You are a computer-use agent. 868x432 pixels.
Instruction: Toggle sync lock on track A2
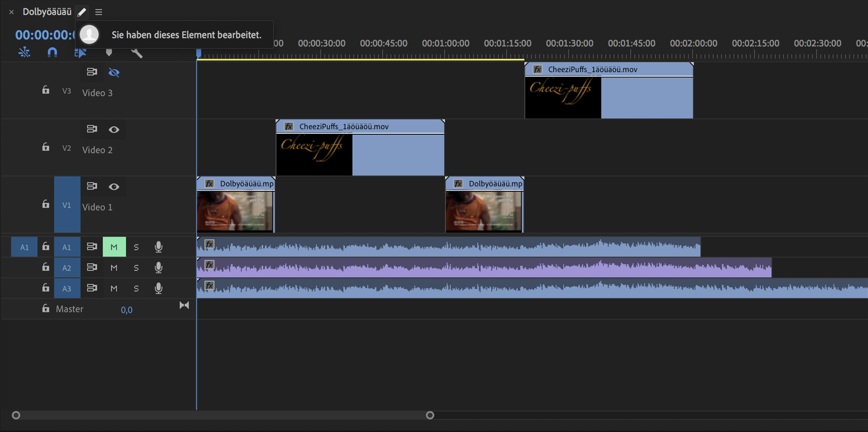pos(92,268)
